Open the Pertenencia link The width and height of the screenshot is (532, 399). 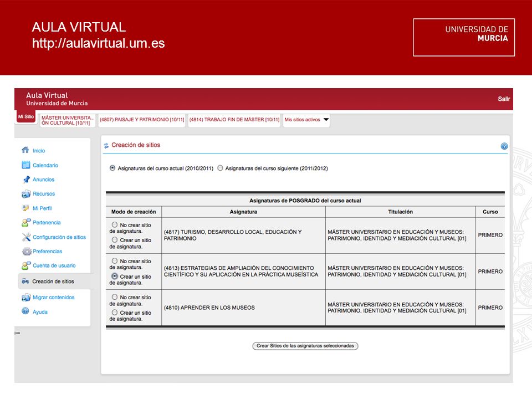click(47, 223)
